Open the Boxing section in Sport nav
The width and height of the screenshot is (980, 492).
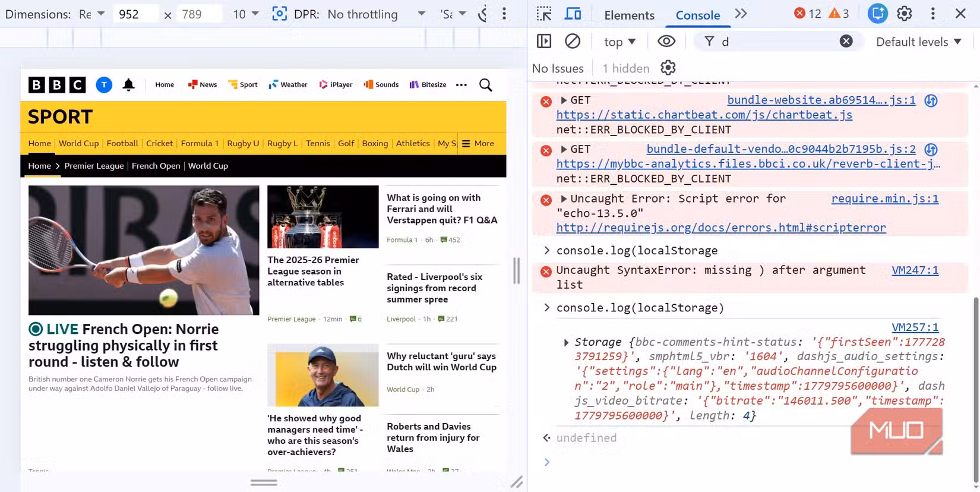[x=375, y=143]
